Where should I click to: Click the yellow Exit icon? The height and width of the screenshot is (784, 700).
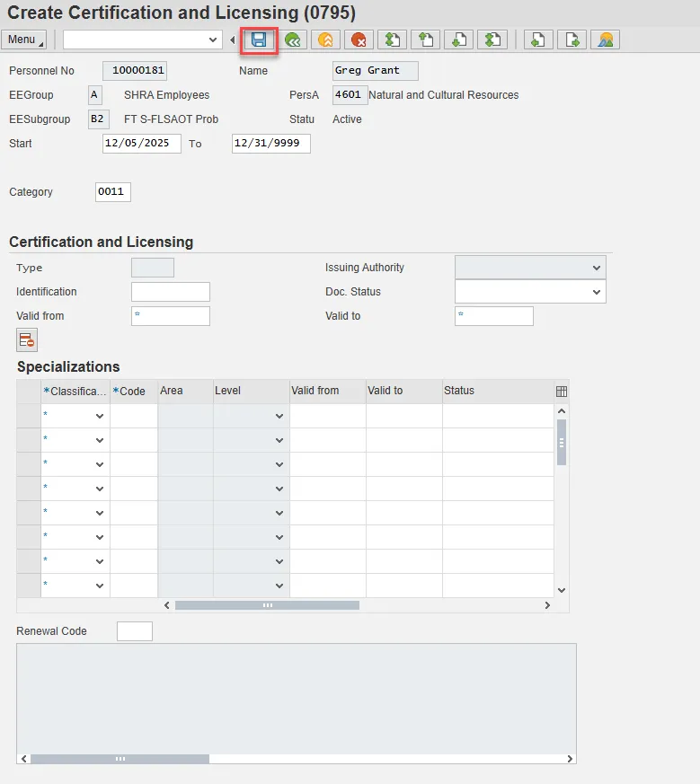pyautogui.click(x=325, y=40)
